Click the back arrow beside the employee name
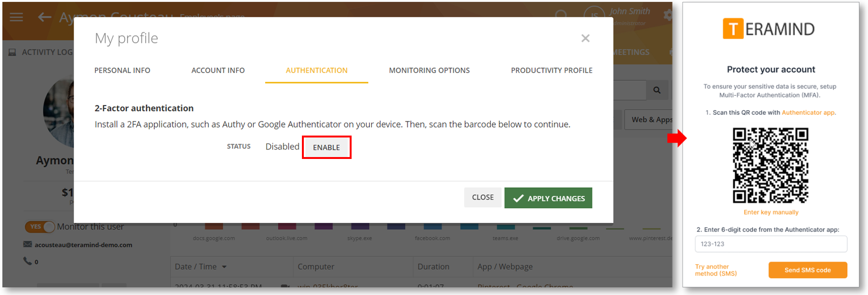The height and width of the screenshot is (295, 868). (44, 17)
